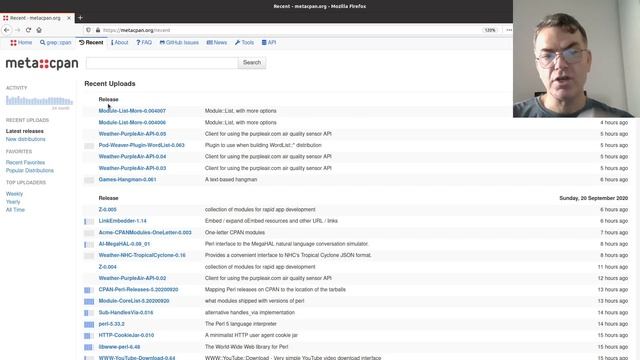Open Weather-PurpleAir-API-0.03 release
The width and height of the screenshot is (640, 360).
tap(132, 168)
